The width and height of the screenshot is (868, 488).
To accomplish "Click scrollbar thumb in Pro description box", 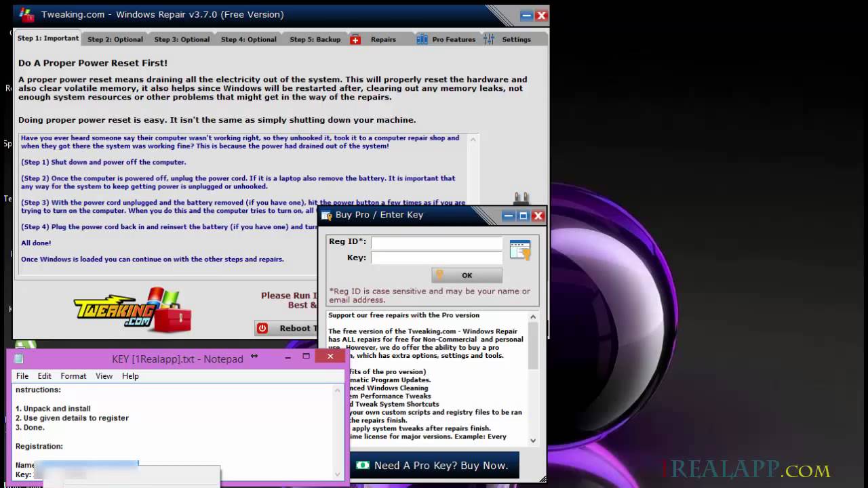I will pos(533,346).
